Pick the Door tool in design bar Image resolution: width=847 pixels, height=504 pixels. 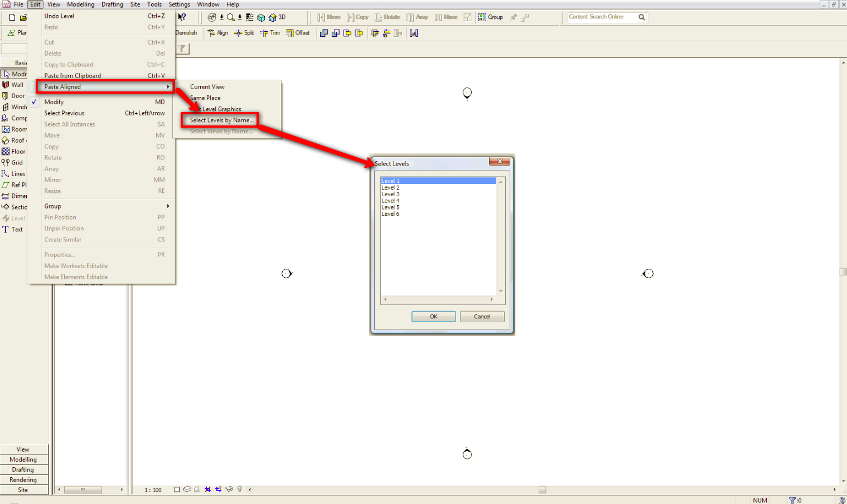(x=13, y=96)
